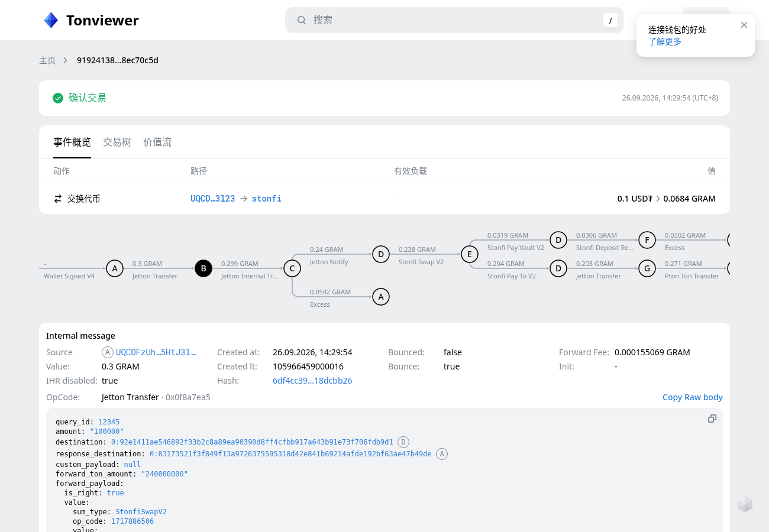
Task: Click the amount value "100000"
Action: [107, 432]
